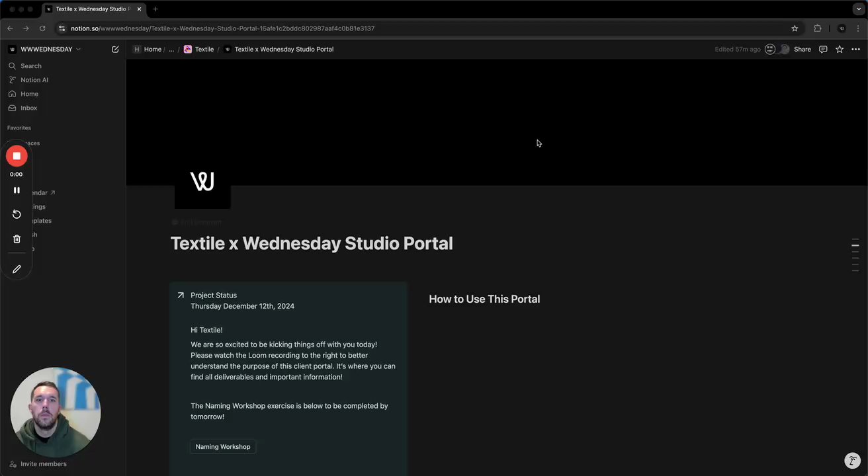This screenshot has width=868, height=476.
Task: Click the page title heading
Action: [312, 243]
